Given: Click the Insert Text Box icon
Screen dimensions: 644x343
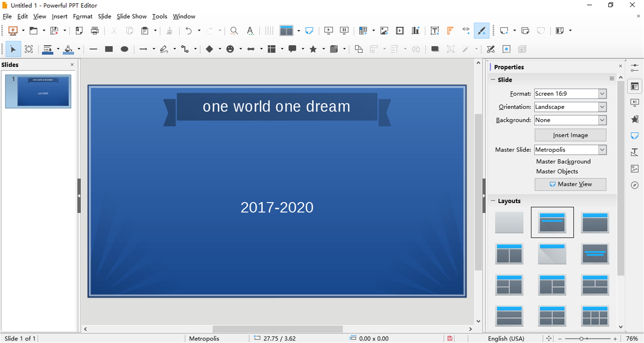Looking at the screenshot, I should [x=434, y=30].
